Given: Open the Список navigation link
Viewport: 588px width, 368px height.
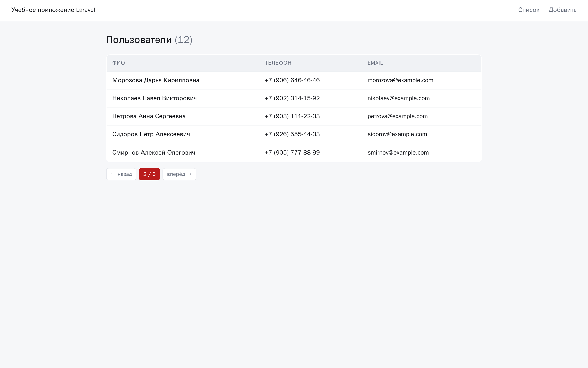Looking at the screenshot, I should [529, 10].
